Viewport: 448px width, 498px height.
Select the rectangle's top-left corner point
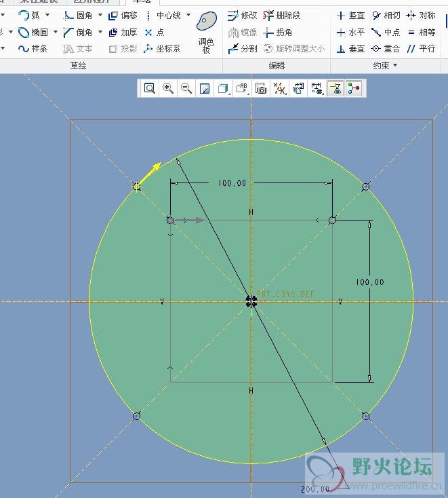(x=170, y=220)
